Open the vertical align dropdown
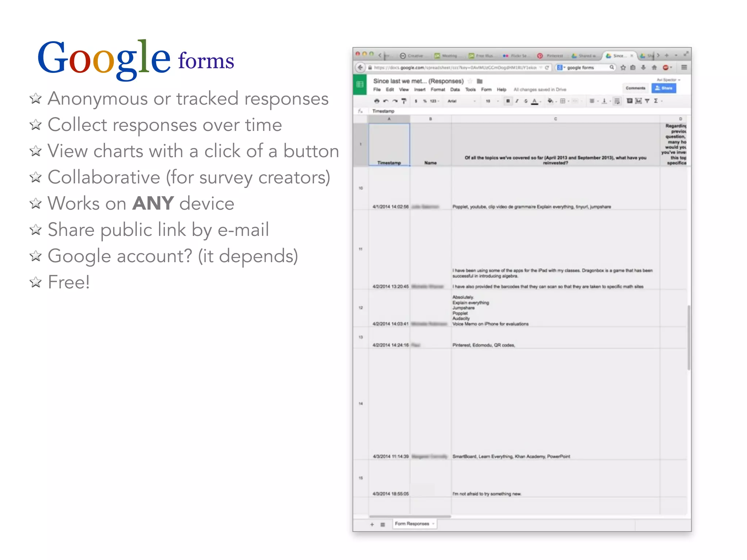This screenshot has height=560, width=747. (x=606, y=101)
